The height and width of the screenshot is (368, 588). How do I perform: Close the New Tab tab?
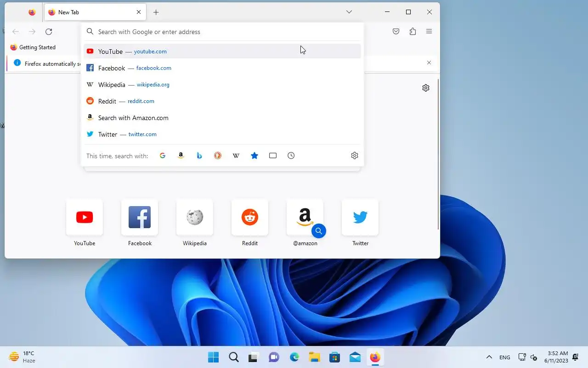tap(139, 12)
